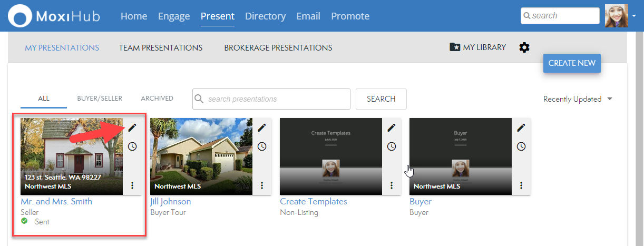
Task: Expand the Recently Updated sort dropdown
Action: coord(578,99)
